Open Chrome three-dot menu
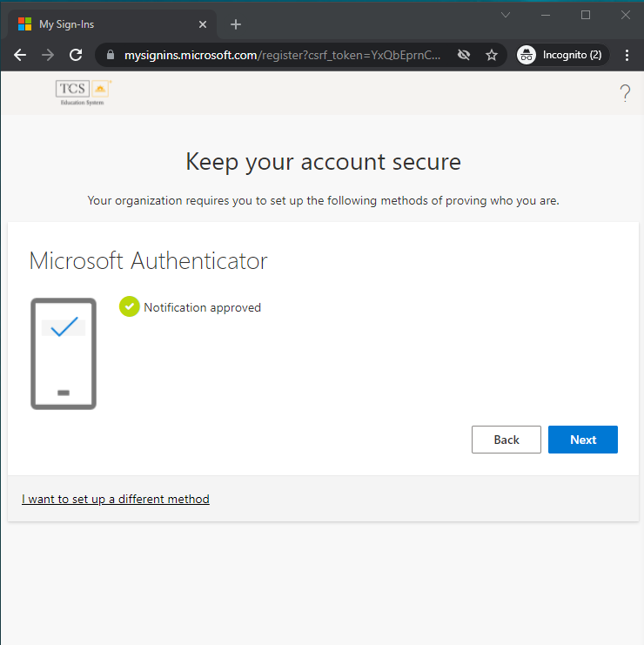 click(627, 55)
